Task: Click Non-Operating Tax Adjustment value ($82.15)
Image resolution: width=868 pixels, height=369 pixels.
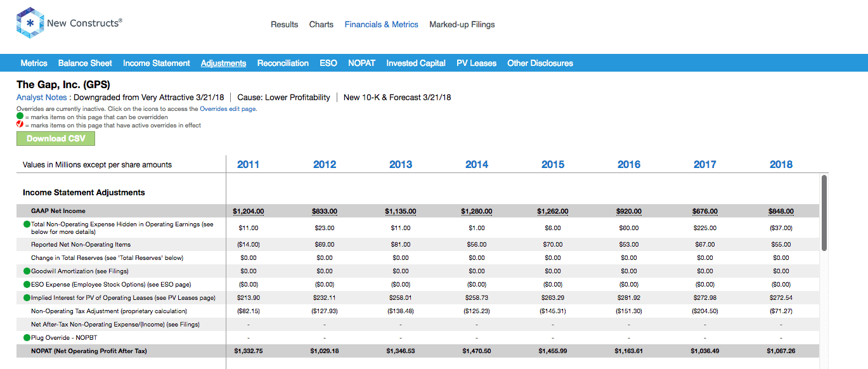Action: click(x=248, y=311)
